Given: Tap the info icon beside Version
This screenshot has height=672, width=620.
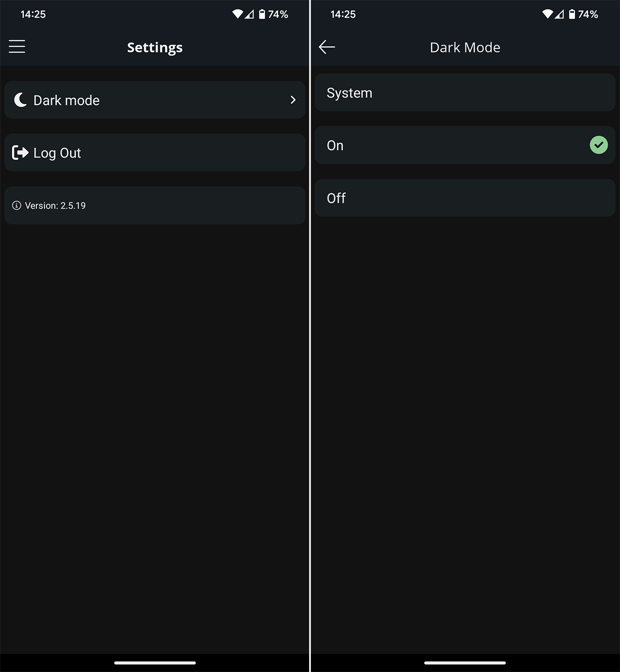Looking at the screenshot, I should [16, 205].
